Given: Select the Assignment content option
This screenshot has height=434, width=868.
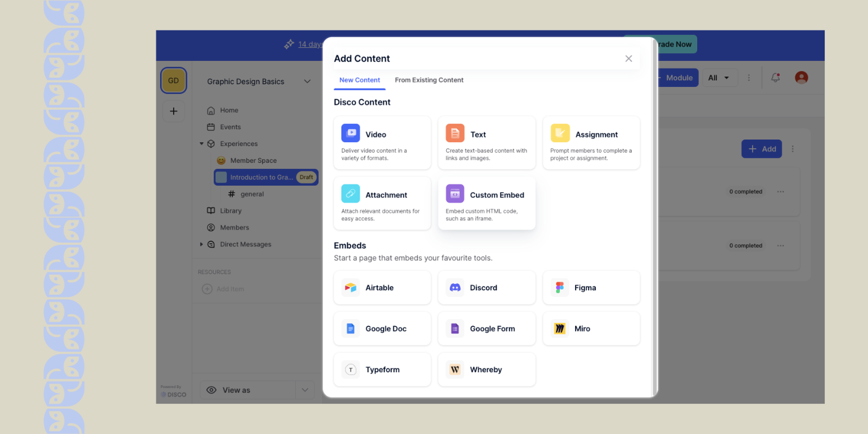Looking at the screenshot, I should [591, 143].
